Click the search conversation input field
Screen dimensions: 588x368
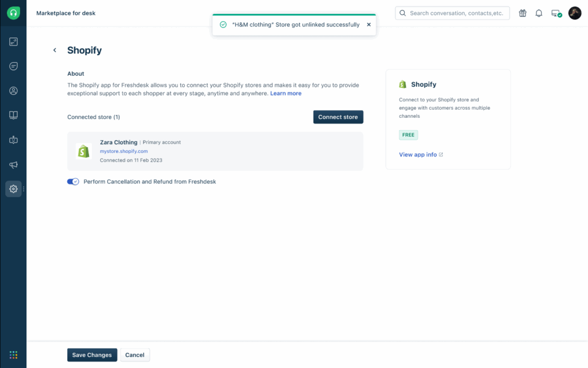(457, 13)
